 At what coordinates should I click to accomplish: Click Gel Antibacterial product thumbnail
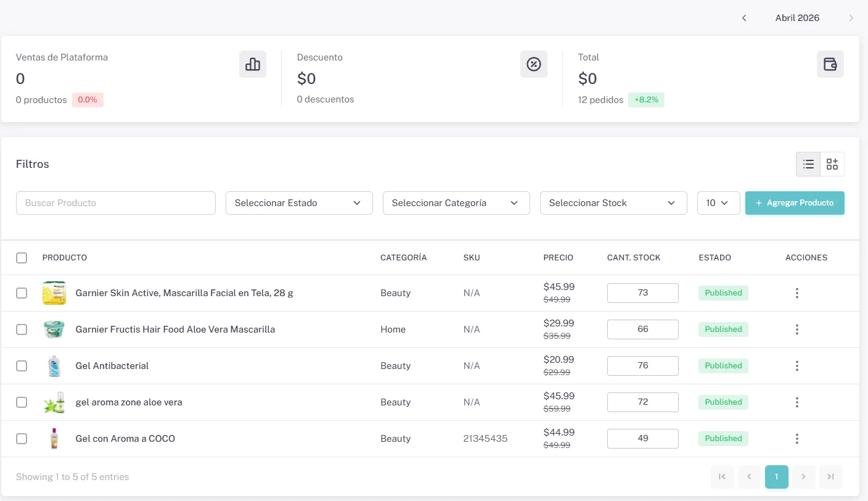[x=54, y=366]
